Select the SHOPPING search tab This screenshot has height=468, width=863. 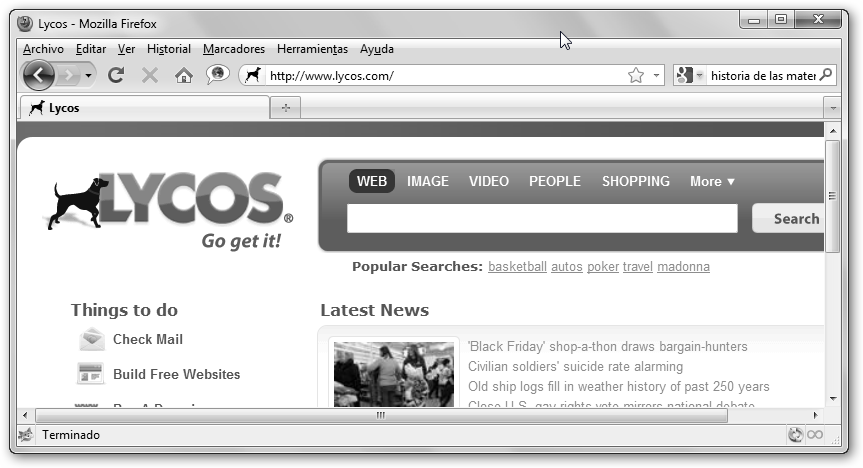point(635,181)
